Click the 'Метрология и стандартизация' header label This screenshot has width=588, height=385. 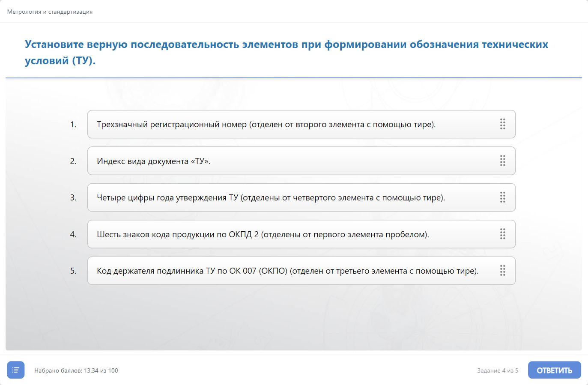coord(50,12)
